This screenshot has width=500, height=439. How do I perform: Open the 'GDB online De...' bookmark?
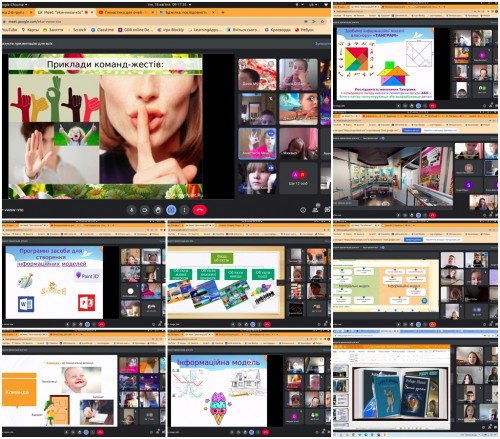(x=135, y=30)
